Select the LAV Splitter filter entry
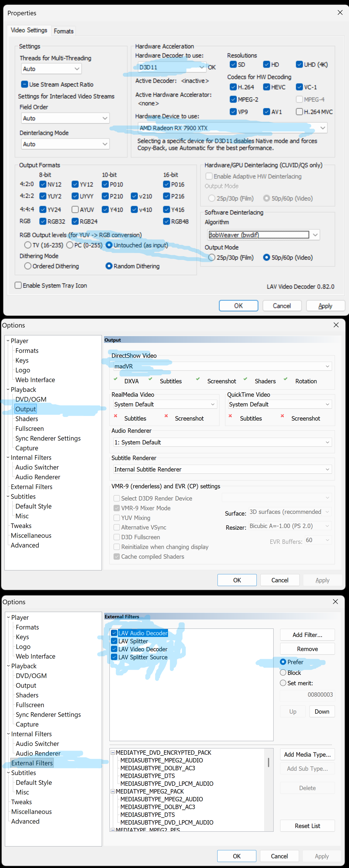This screenshot has height=868, width=349. click(x=133, y=641)
